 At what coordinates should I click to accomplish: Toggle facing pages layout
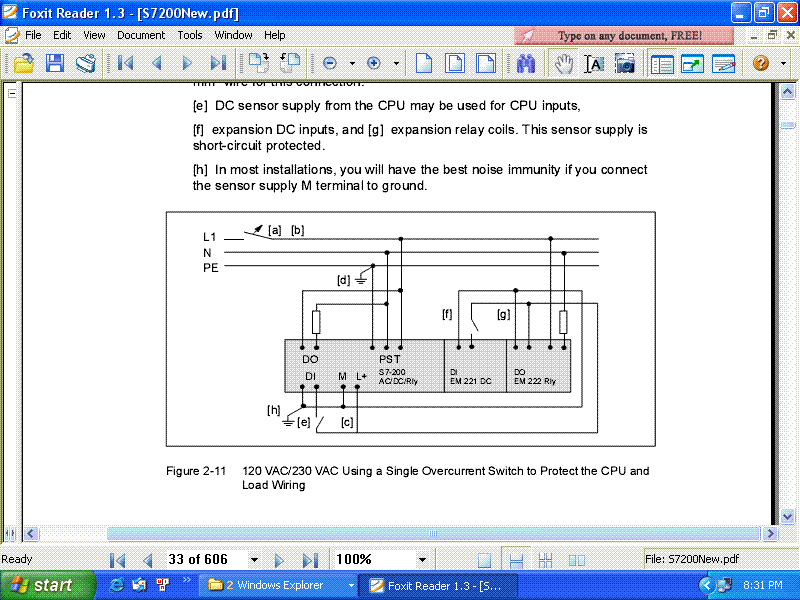577,561
